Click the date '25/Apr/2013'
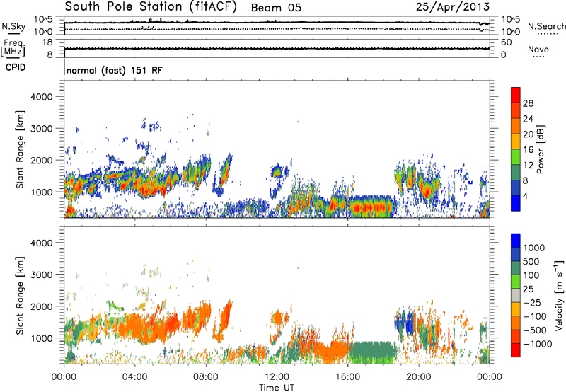The height and width of the screenshot is (392, 566). pyautogui.click(x=453, y=7)
